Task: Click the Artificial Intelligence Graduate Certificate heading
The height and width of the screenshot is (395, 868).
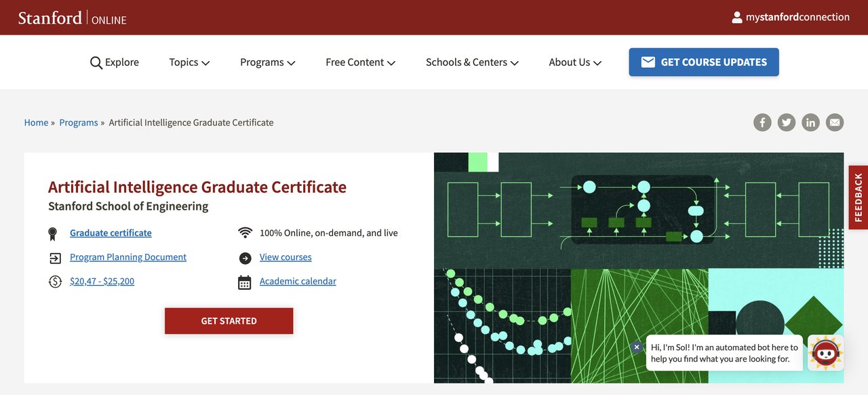Action: tap(197, 187)
